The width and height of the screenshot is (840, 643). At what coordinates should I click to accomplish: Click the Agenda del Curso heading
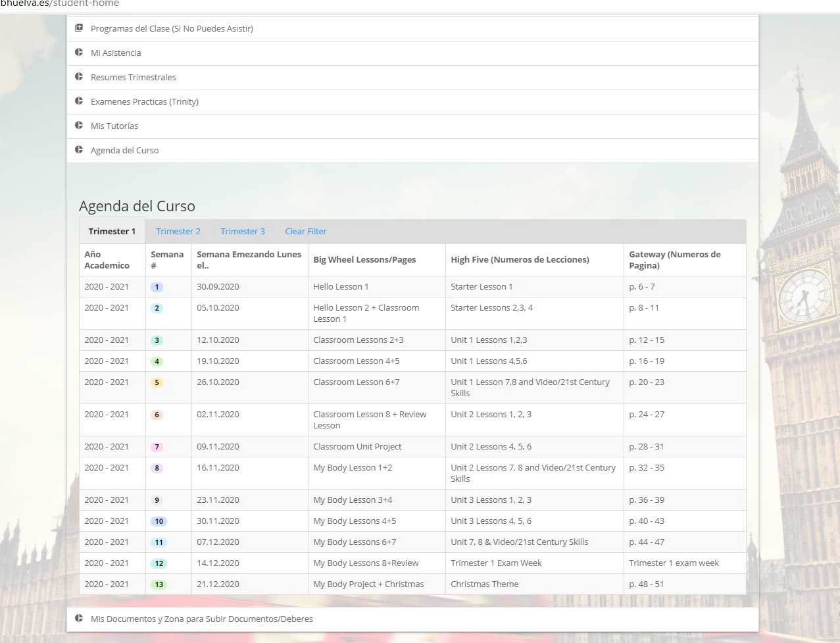137,207
